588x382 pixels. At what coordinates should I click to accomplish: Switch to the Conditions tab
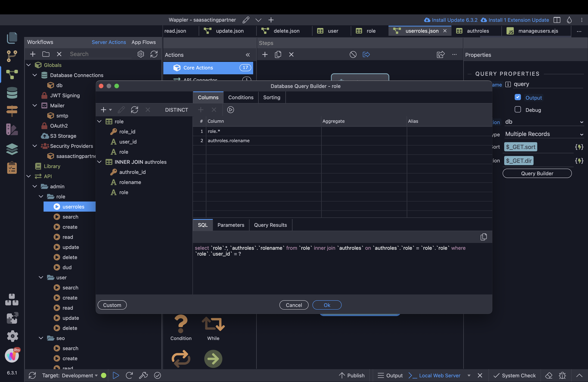[241, 97]
